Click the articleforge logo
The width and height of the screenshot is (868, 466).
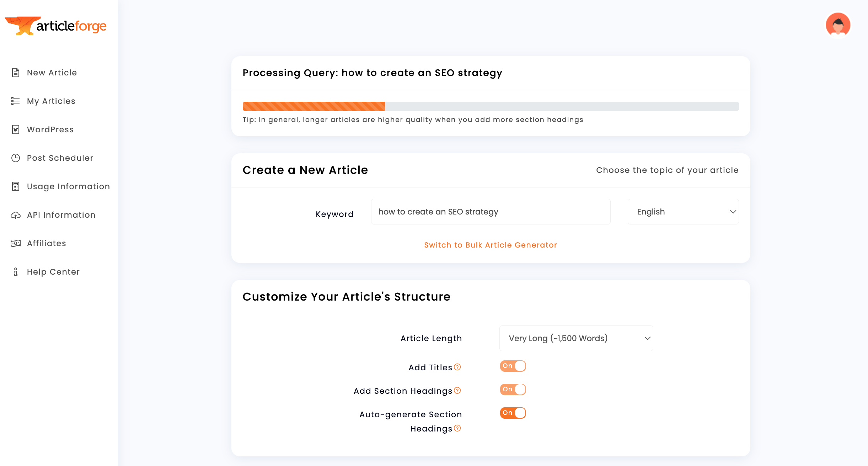pos(56,26)
